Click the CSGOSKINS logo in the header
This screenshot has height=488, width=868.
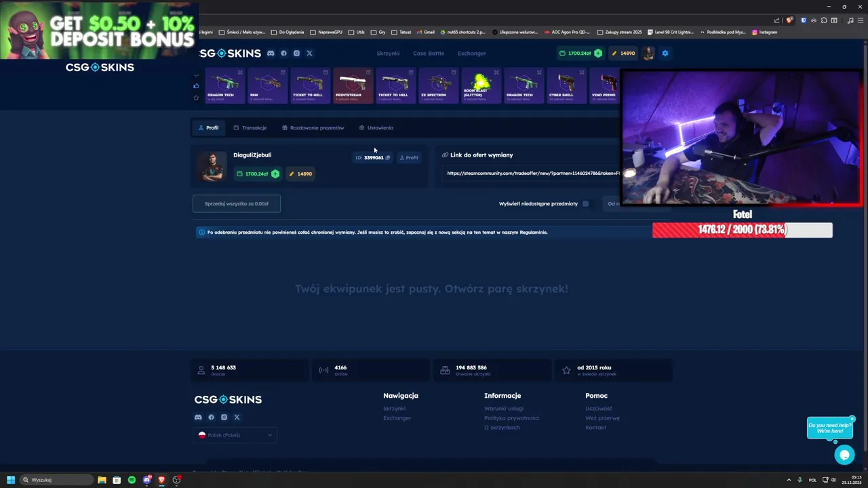click(x=230, y=53)
